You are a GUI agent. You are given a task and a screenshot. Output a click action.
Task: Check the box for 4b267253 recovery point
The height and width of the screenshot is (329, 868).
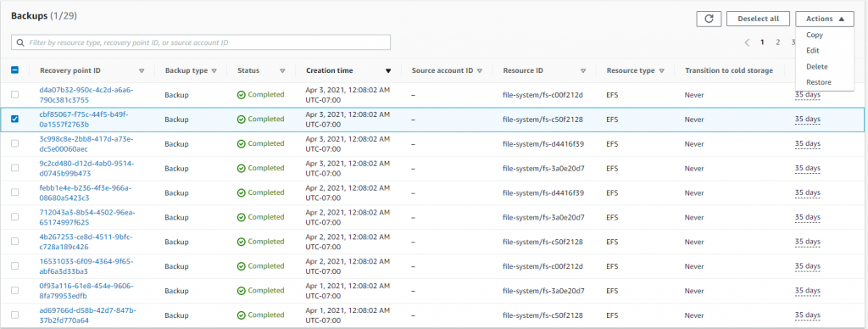[x=15, y=242]
